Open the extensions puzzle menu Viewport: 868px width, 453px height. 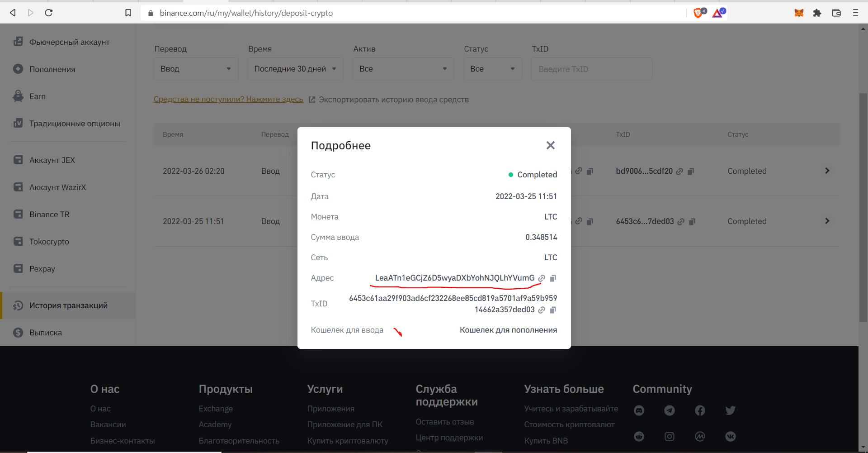(x=817, y=13)
